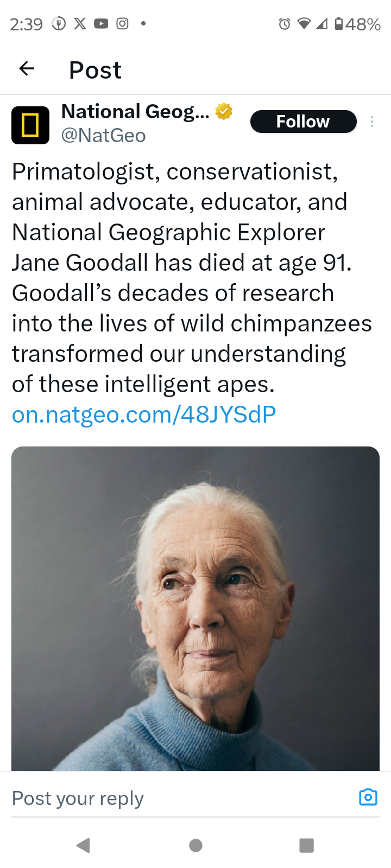Tap the @NatGeo handle text
391x868 pixels.
coord(103,136)
